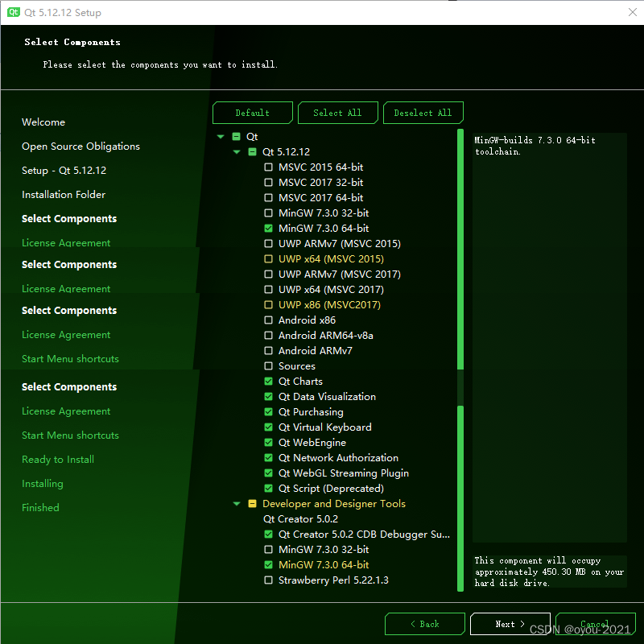Collapse the Qt 5.12.12 node
This screenshot has height=644, width=644.
[x=237, y=151]
